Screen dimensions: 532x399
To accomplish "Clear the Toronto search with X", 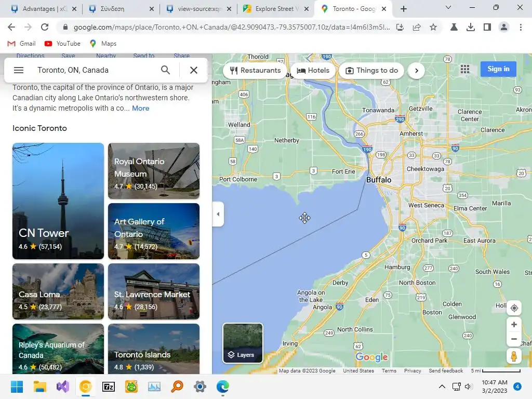I will pyautogui.click(x=194, y=70).
